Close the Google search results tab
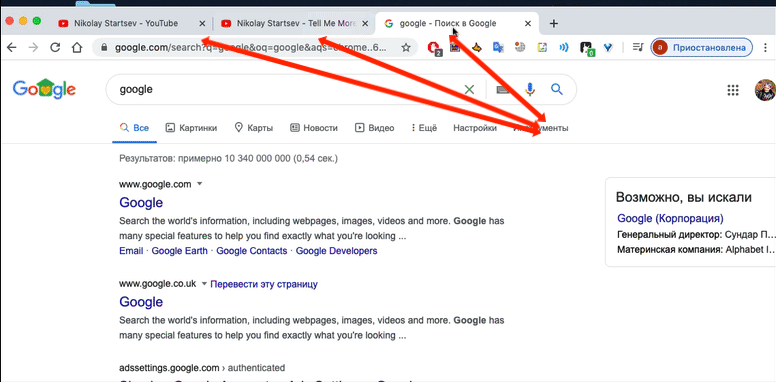This screenshot has width=776, height=382. click(528, 23)
